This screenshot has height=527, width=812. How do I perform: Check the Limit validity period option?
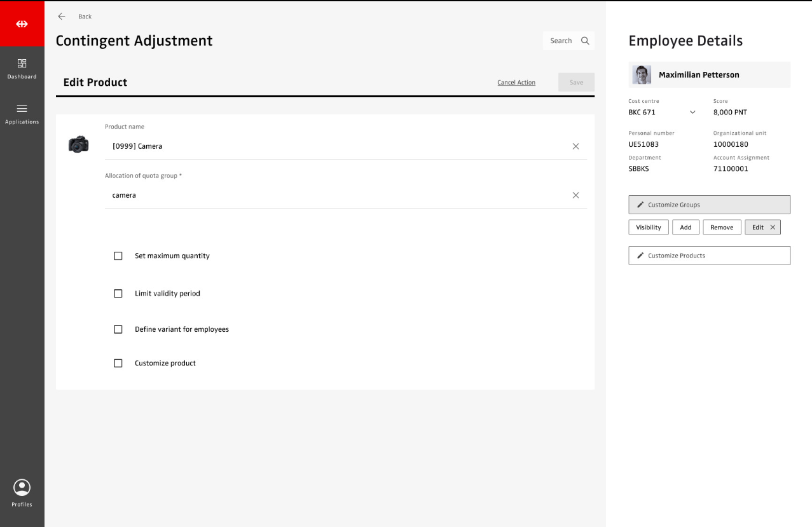pyautogui.click(x=118, y=294)
